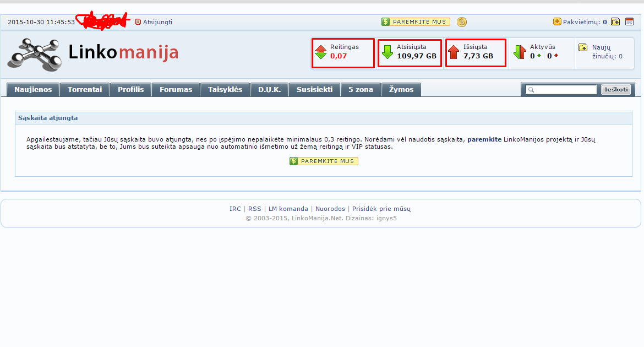Open the Naujienos tab

tap(33, 90)
